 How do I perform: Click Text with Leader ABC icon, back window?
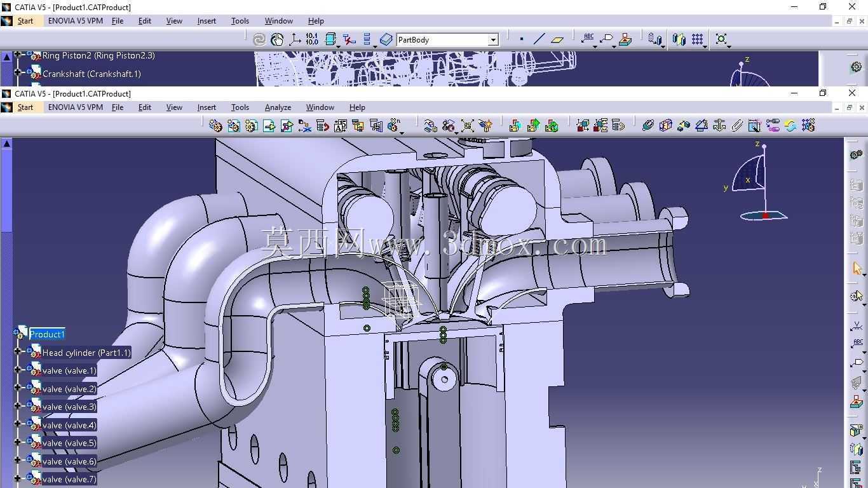pyautogui.click(x=588, y=39)
